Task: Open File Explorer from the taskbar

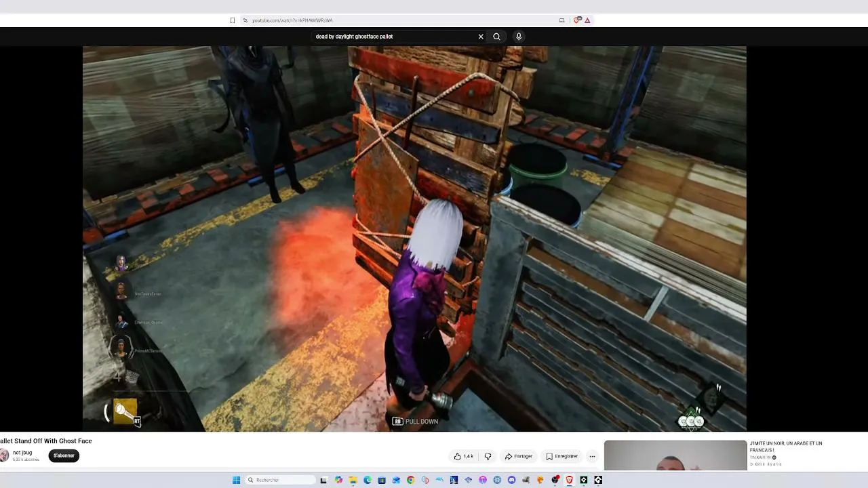Action: pos(353,480)
